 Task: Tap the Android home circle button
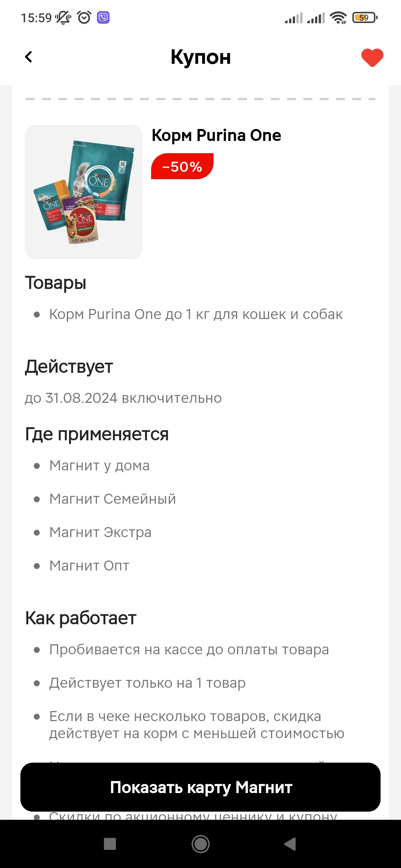(x=200, y=844)
